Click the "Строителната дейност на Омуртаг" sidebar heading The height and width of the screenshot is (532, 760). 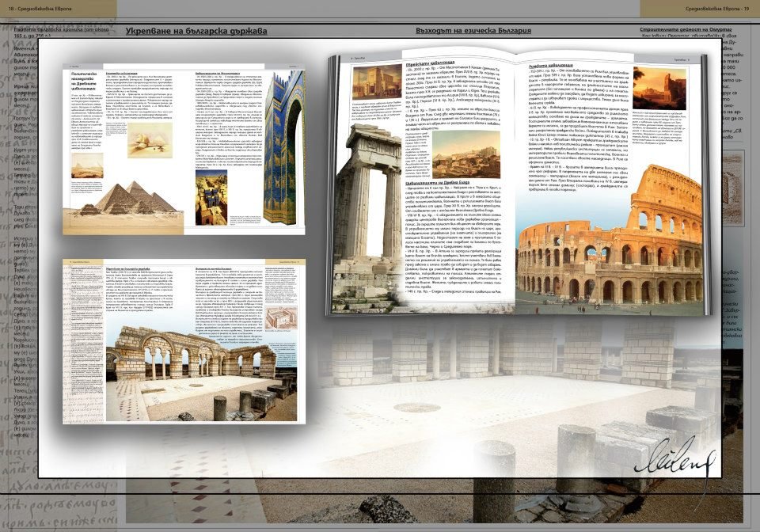point(686,30)
